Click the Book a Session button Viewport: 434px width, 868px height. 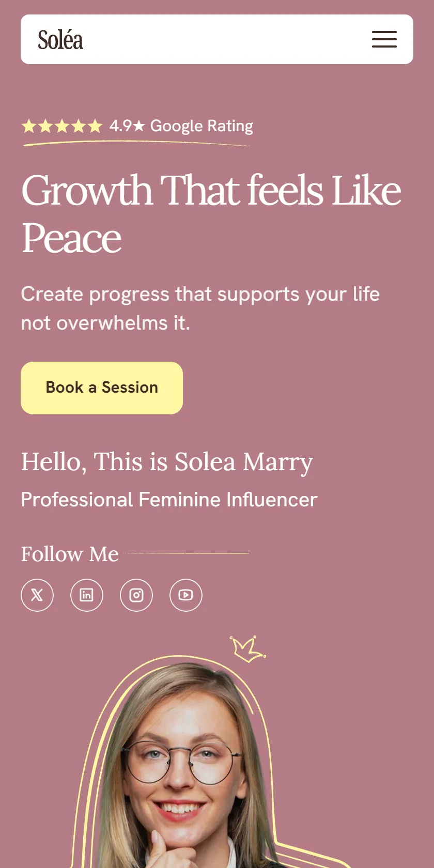[102, 388]
